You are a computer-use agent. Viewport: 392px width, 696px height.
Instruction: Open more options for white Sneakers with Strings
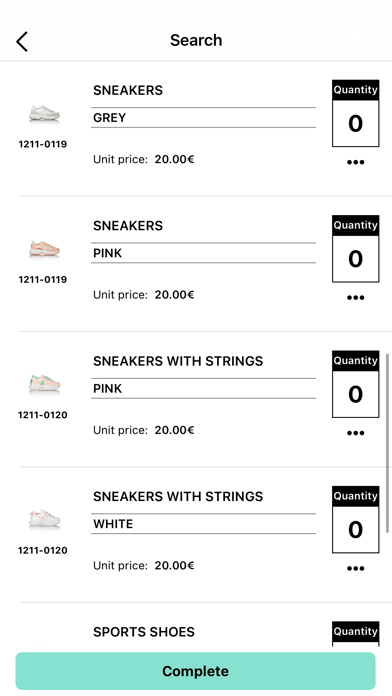click(356, 568)
